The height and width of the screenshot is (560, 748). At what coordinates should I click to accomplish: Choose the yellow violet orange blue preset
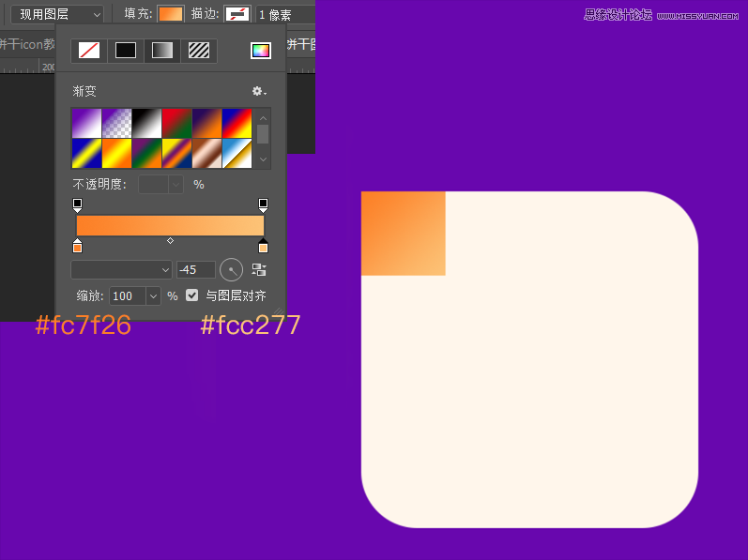point(176,154)
